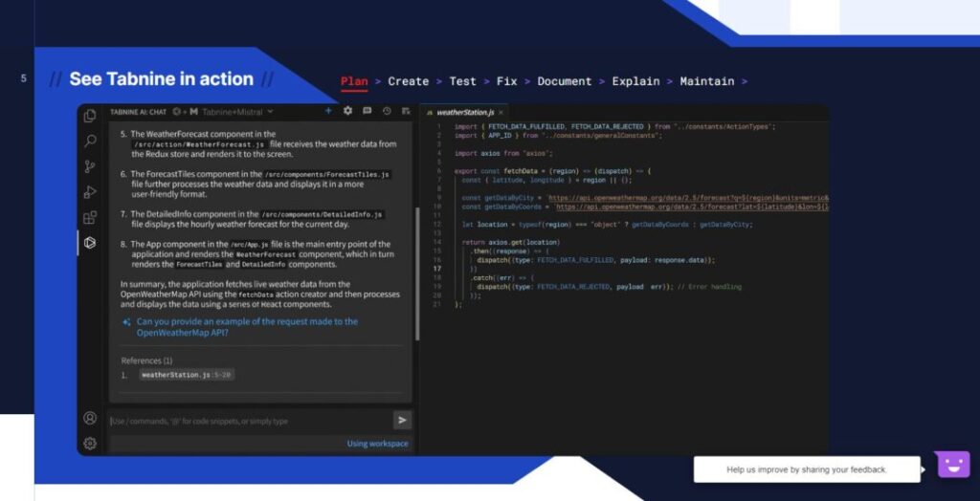Screen dimensions: 980x501
Task: Start a new chat with plus icon
Action: tap(328, 111)
